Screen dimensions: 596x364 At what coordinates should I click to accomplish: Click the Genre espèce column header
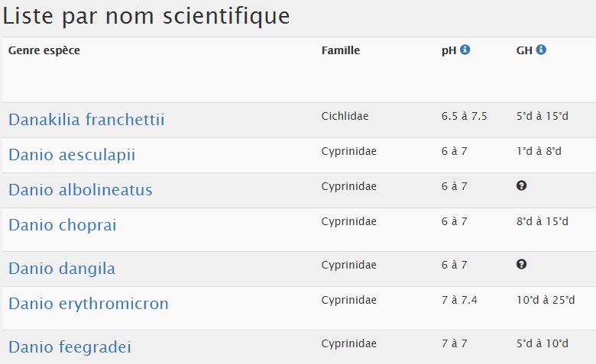tap(44, 50)
